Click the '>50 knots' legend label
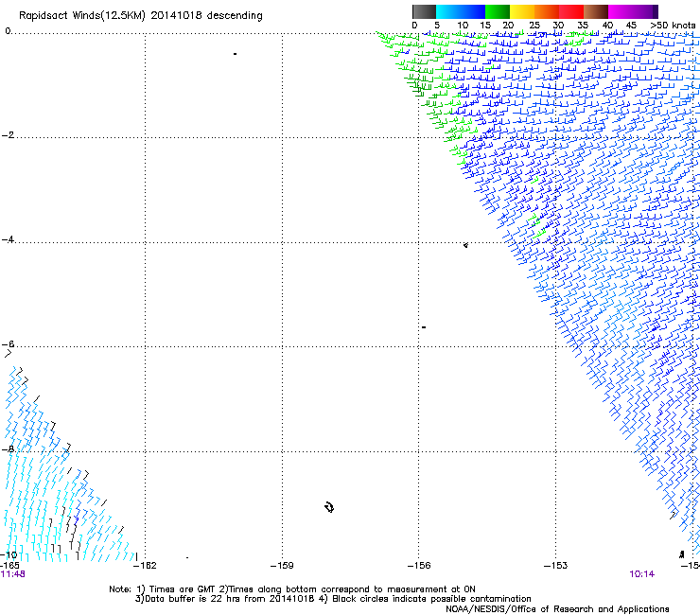Viewport: 700px width, 615px height. [x=673, y=26]
